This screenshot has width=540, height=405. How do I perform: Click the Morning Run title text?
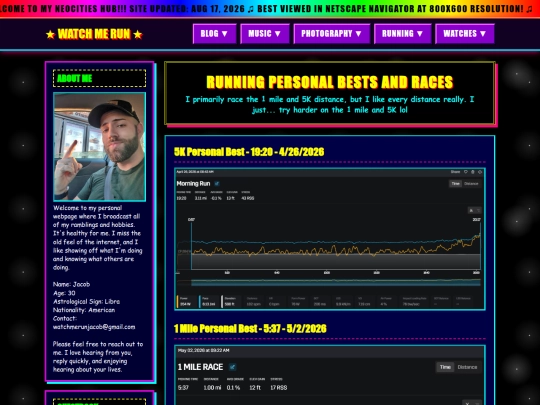(x=193, y=184)
